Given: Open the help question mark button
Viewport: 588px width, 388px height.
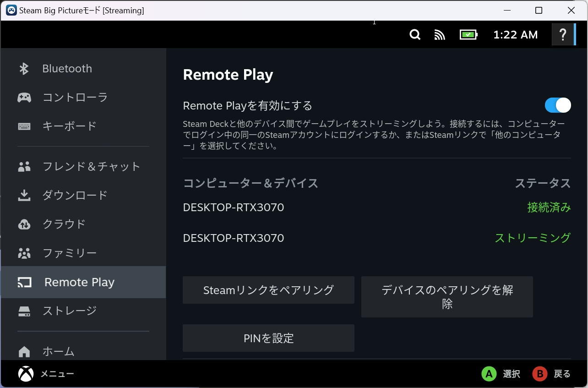Looking at the screenshot, I should tap(563, 35).
